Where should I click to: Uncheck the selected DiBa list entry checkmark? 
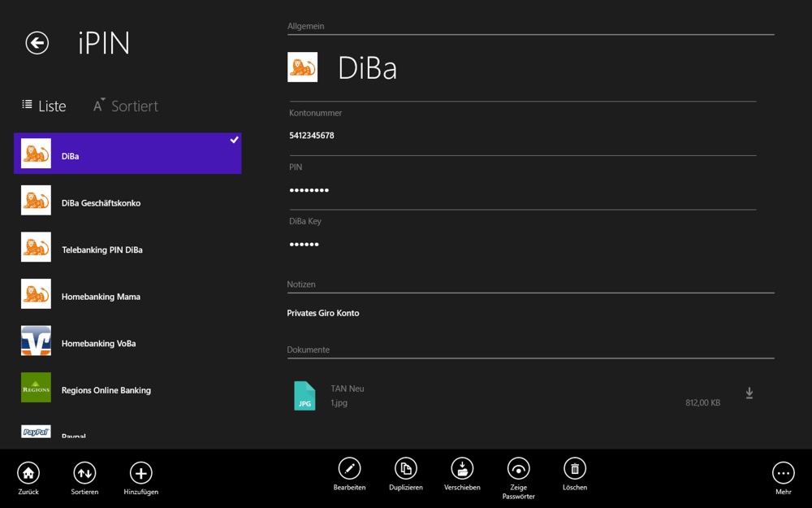pyautogui.click(x=234, y=141)
